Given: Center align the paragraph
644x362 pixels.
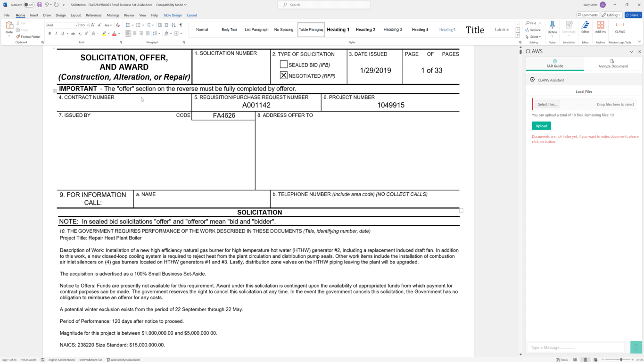Looking at the screenshot, I should coord(134,33).
